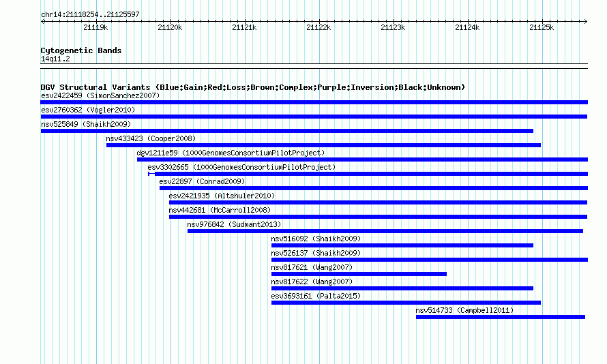Select the nsv433423 variant bar
Image resolution: width=607 pixels, height=364 pixels.
324,145
